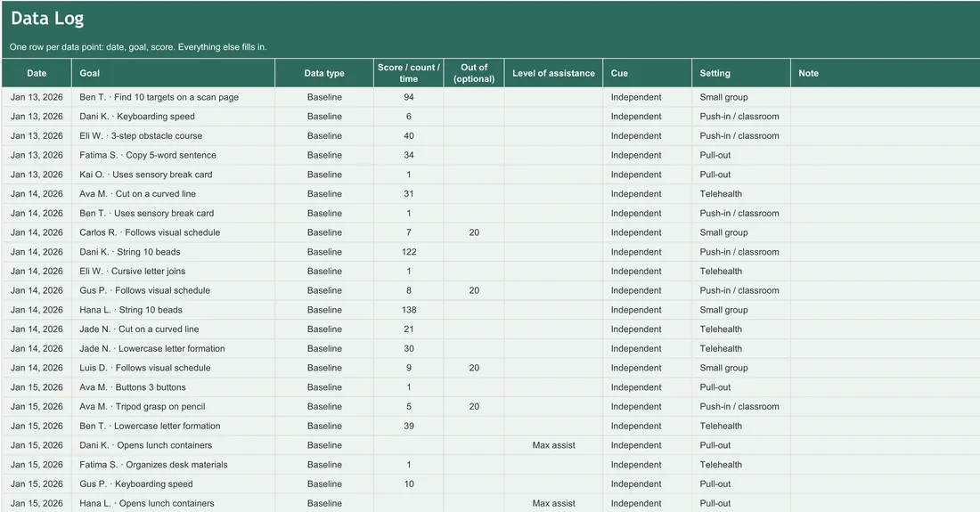This screenshot has height=512, width=980.
Task: Click empty Out of cell in Dani K. keyboarding row
Action: coord(474,116)
